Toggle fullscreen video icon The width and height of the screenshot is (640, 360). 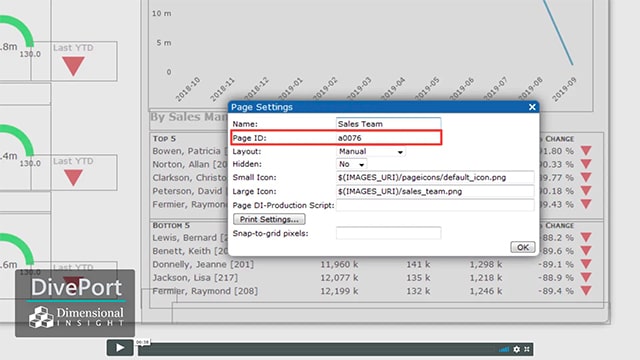527,349
